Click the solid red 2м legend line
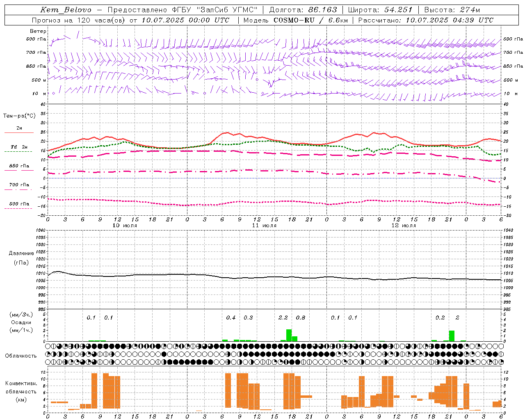This screenshot has height=420, width=525. pos(19,132)
